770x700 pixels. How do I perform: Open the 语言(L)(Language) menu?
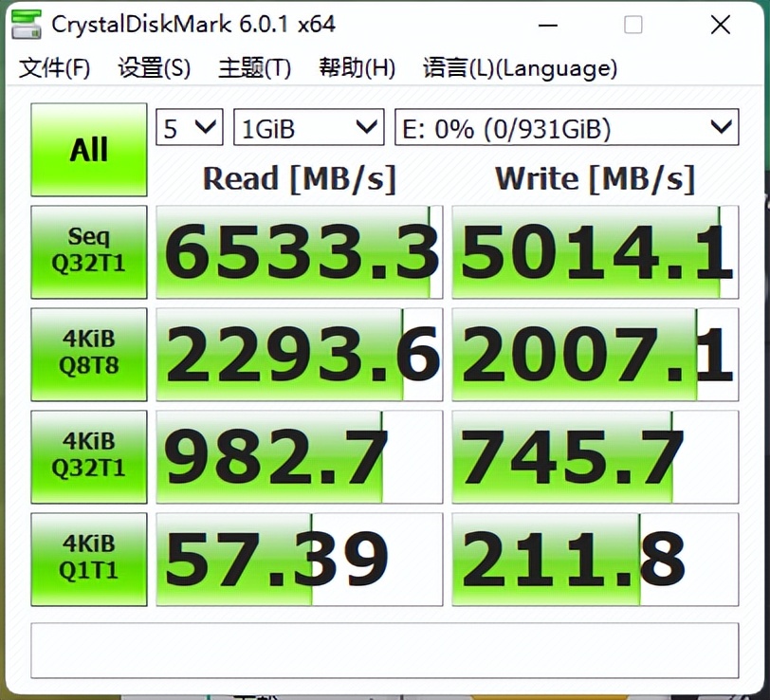click(x=520, y=67)
